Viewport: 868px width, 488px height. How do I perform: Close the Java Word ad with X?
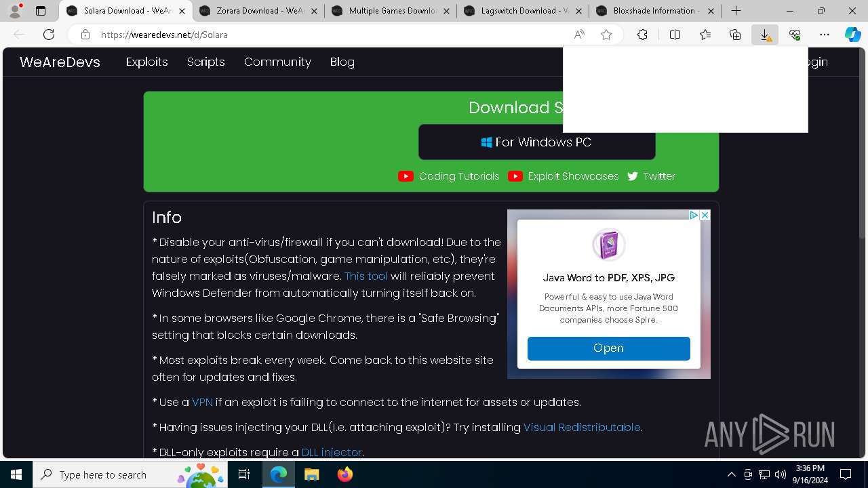click(705, 215)
